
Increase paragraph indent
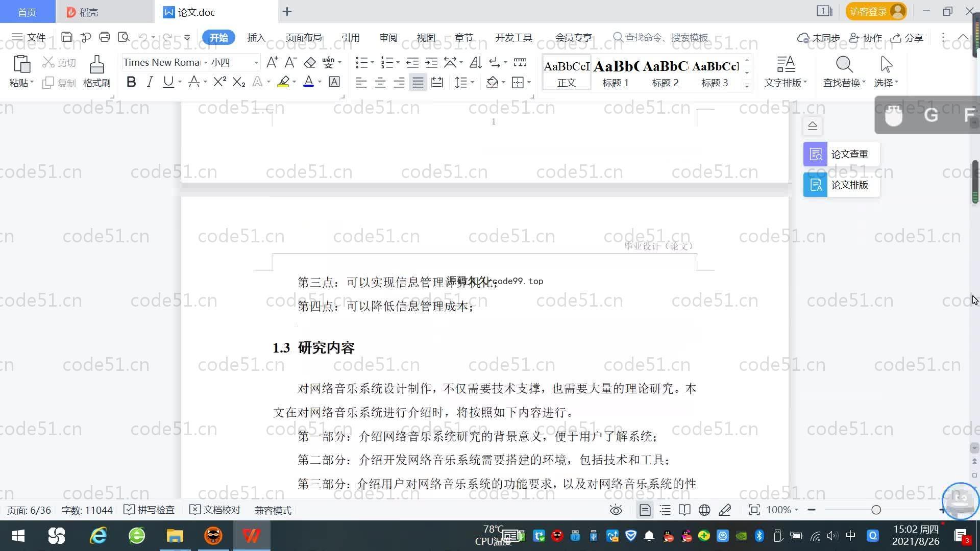point(431,62)
